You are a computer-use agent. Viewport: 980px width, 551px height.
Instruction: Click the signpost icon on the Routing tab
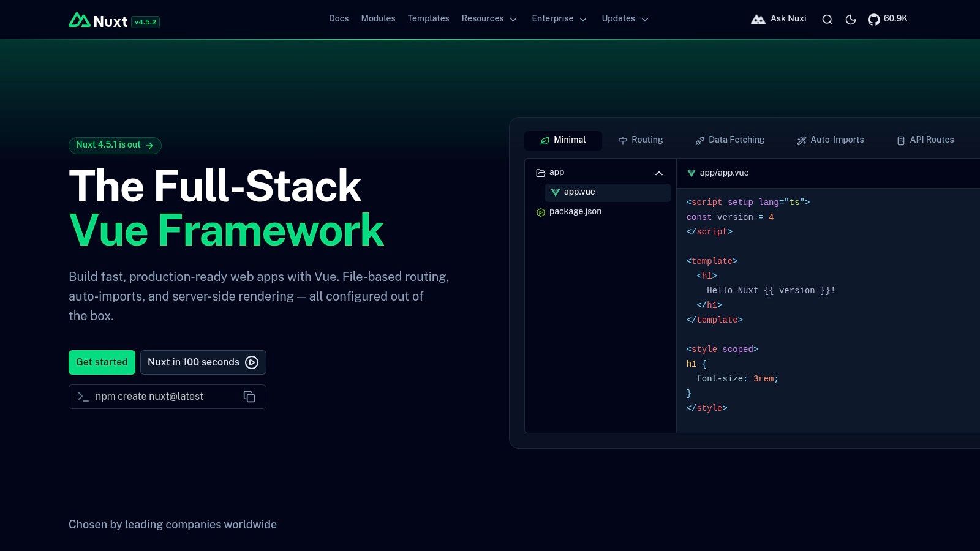point(623,141)
